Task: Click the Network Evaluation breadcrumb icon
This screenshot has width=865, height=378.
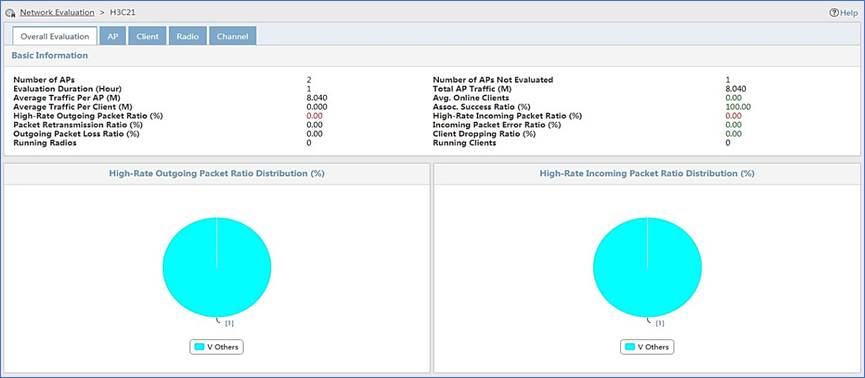Action: (10, 12)
